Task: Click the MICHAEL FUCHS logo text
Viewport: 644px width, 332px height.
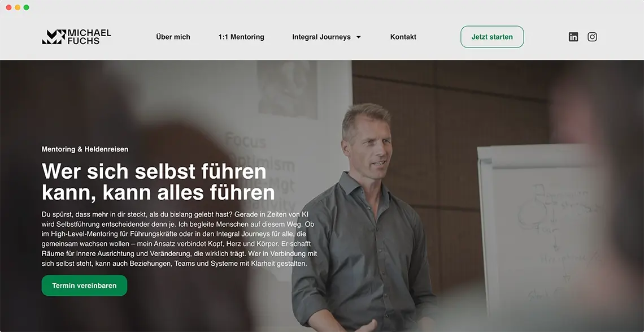Action: [89, 37]
